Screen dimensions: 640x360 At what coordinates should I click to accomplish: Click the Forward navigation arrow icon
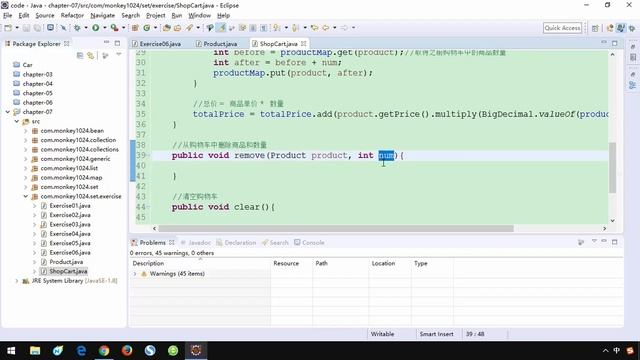(x=344, y=28)
